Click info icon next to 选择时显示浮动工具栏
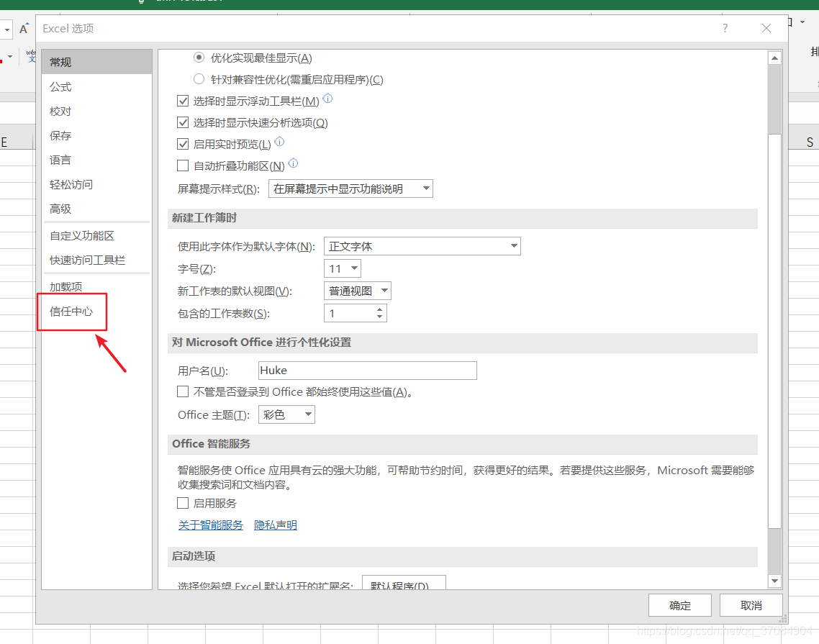 (327, 98)
